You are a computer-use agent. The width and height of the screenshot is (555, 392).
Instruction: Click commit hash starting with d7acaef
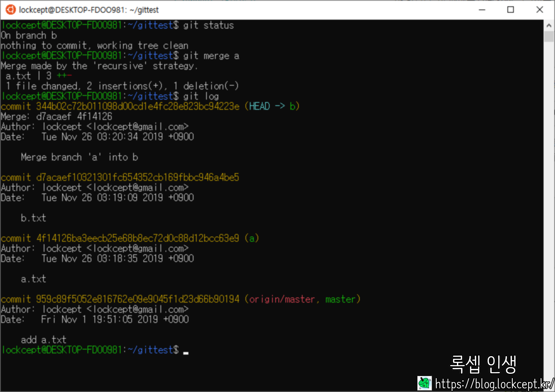138,177
